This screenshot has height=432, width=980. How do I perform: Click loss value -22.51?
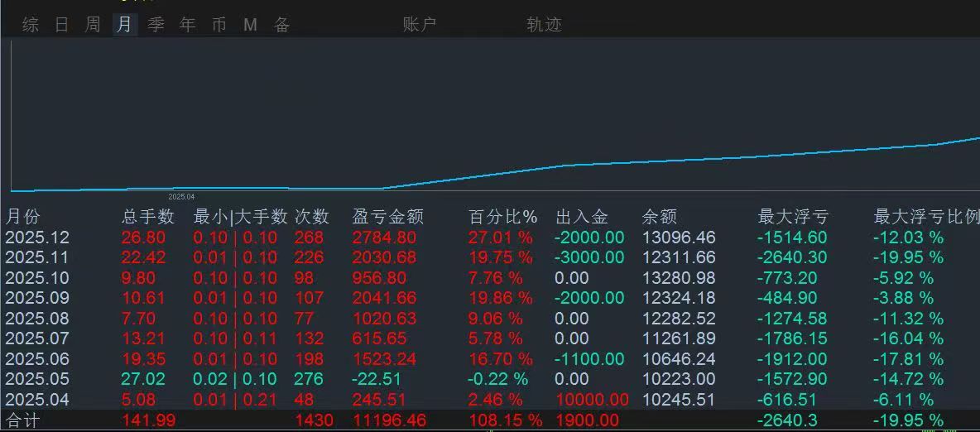tap(377, 379)
